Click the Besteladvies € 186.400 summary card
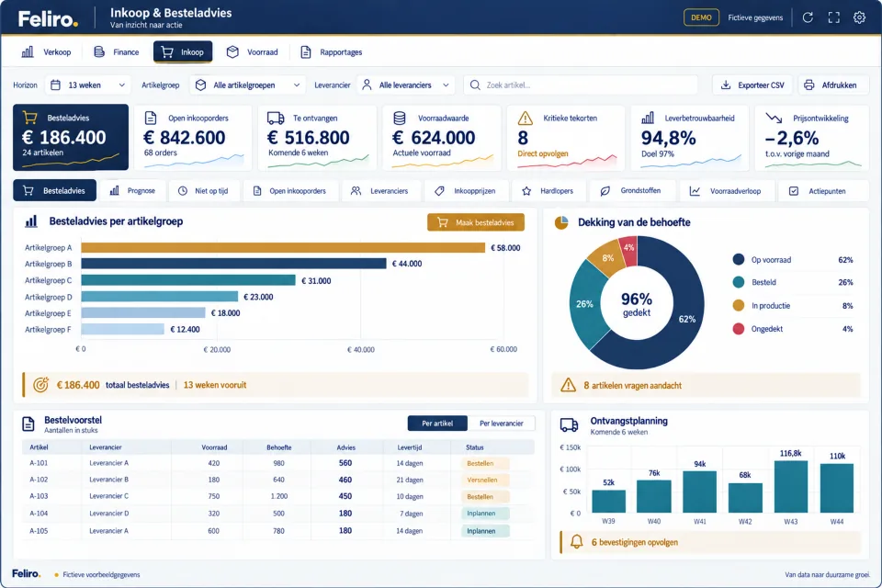Image resolution: width=882 pixels, height=588 pixels. point(71,137)
